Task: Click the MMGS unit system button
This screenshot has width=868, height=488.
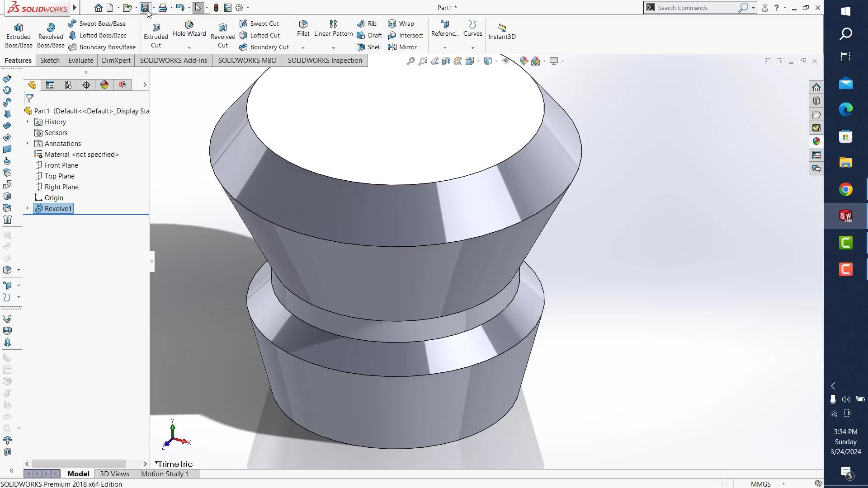Action: click(761, 484)
